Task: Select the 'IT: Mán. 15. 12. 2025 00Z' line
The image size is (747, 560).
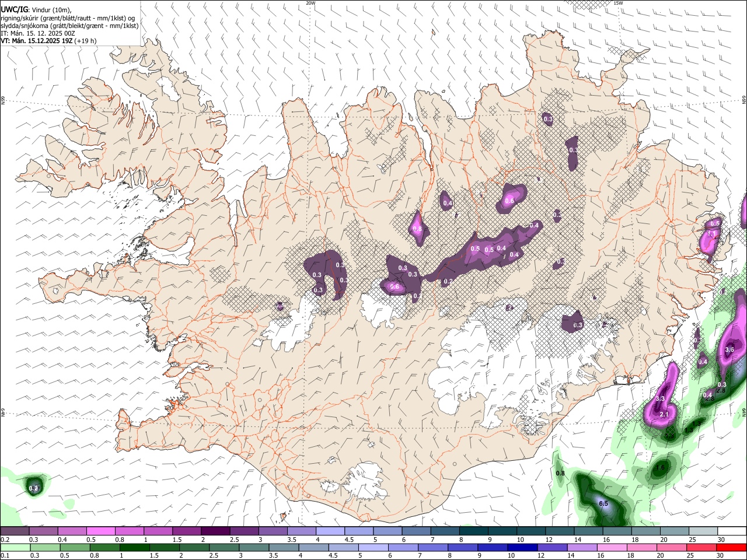Action: coord(38,33)
